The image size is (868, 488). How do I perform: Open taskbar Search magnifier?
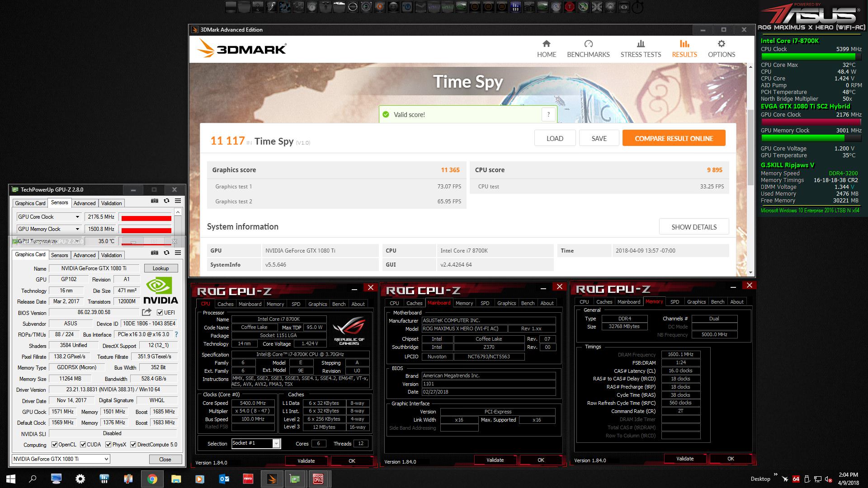tap(33, 479)
